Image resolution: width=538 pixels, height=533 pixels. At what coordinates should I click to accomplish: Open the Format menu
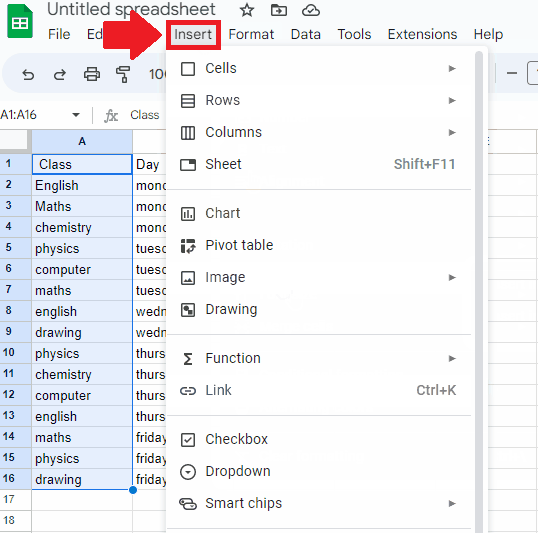(x=251, y=34)
